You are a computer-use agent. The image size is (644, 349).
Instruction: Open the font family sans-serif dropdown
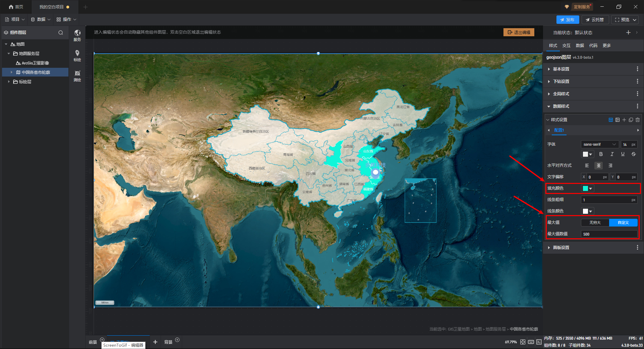600,144
